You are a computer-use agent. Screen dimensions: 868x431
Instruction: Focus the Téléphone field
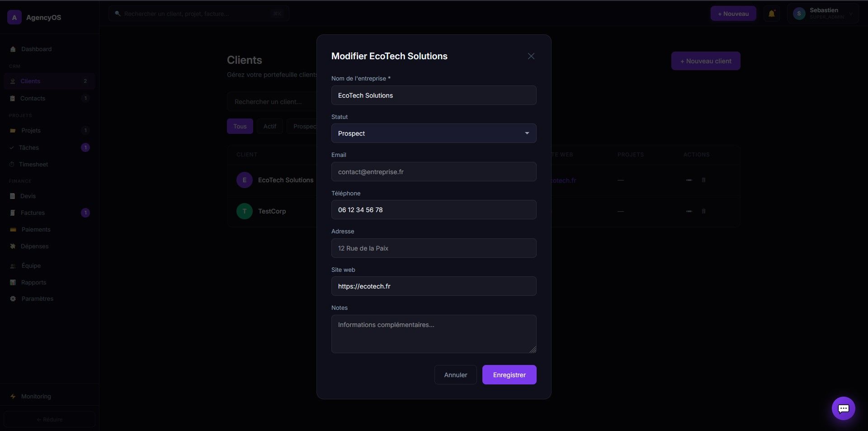click(x=434, y=210)
